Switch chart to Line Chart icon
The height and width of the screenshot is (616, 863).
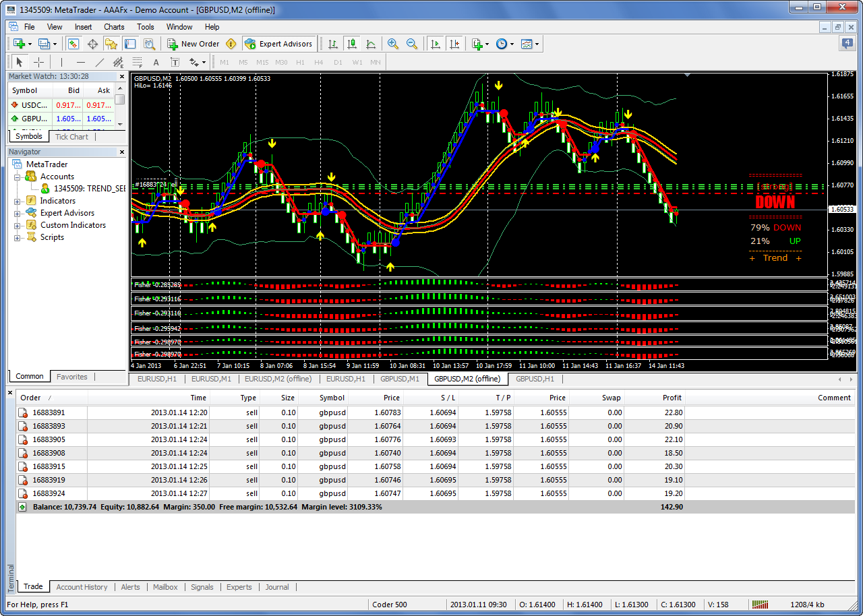(x=371, y=44)
